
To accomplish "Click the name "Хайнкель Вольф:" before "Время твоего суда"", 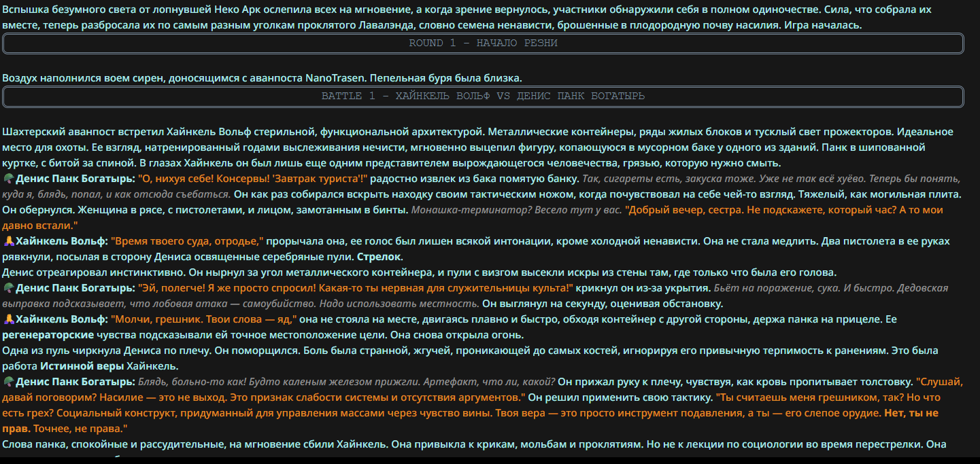I will (62, 241).
